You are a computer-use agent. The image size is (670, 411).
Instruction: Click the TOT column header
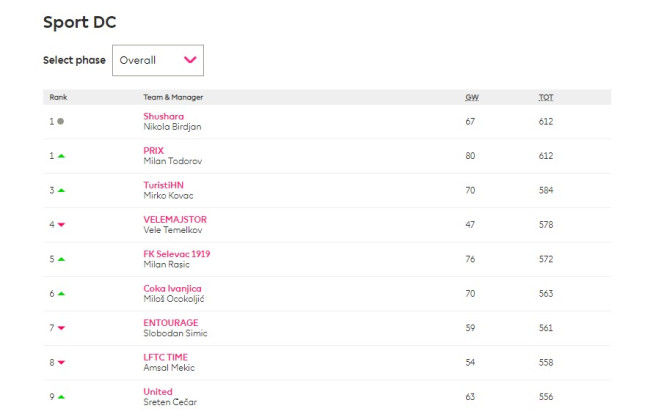pyautogui.click(x=546, y=97)
